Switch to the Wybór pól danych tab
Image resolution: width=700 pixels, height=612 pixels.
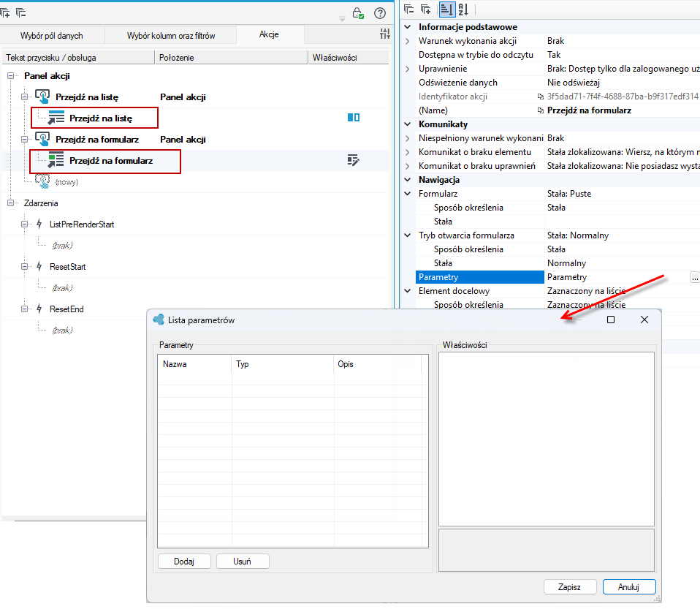(x=52, y=35)
